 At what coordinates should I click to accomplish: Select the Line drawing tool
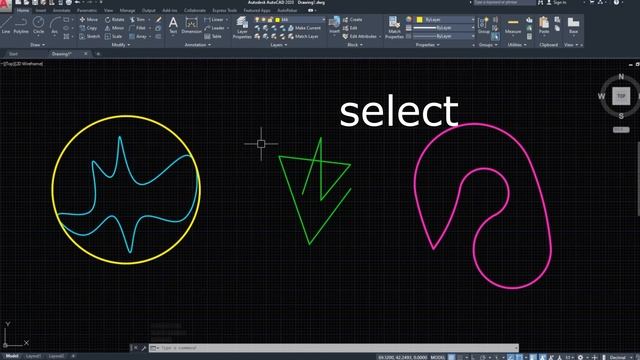coord(6,25)
